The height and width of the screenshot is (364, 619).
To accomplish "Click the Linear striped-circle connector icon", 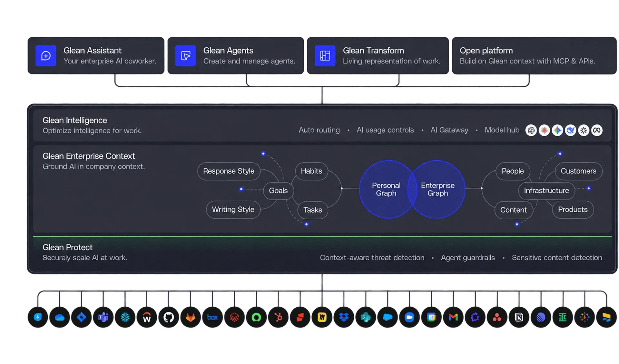I will pos(541,317).
